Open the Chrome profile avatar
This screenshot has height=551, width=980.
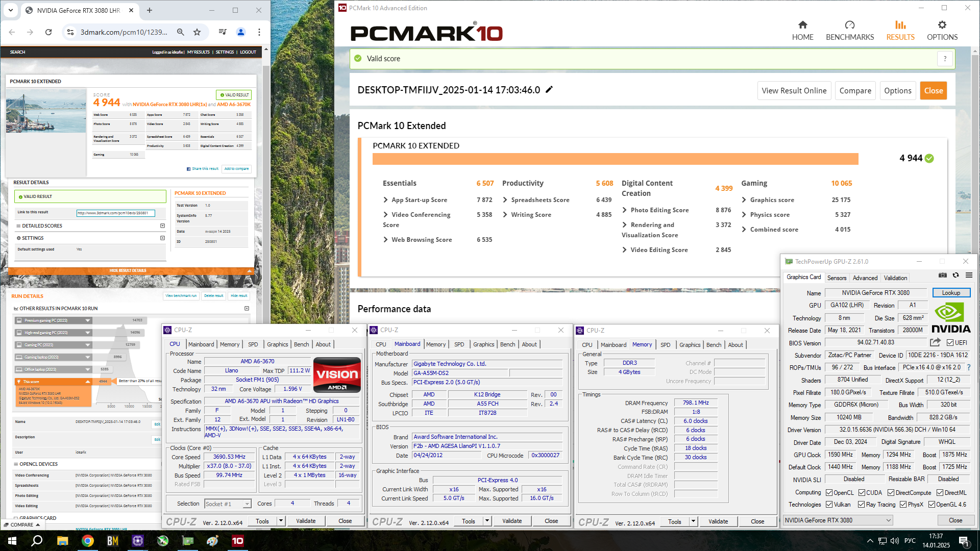pyautogui.click(x=240, y=32)
